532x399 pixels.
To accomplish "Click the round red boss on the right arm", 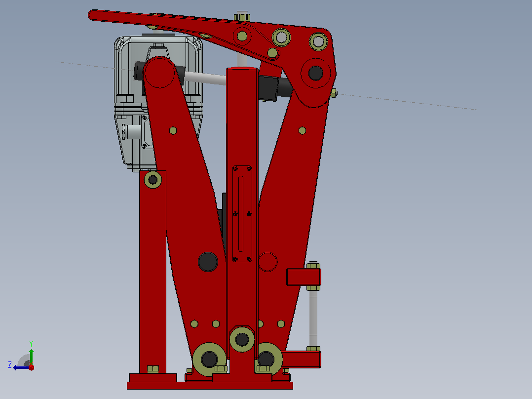I will [x=267, y=262].
